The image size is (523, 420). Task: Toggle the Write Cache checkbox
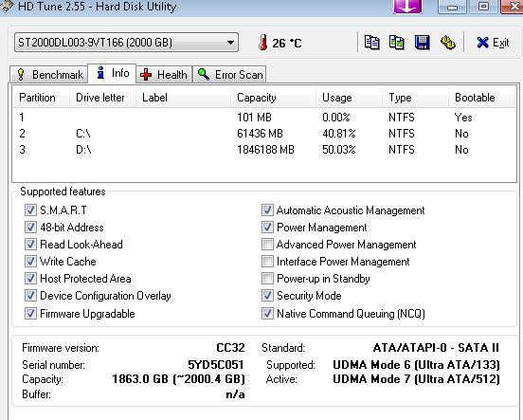(30, 262)
